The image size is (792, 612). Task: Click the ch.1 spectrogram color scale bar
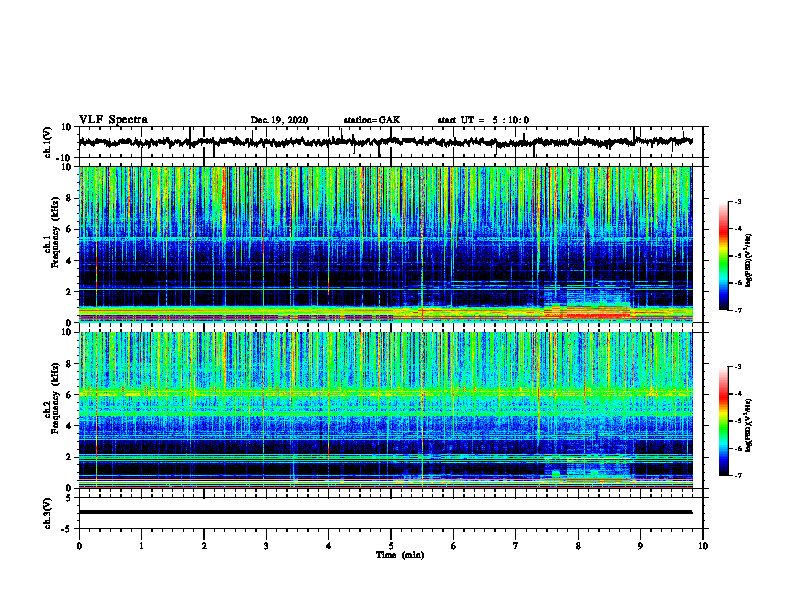point(723,256)
